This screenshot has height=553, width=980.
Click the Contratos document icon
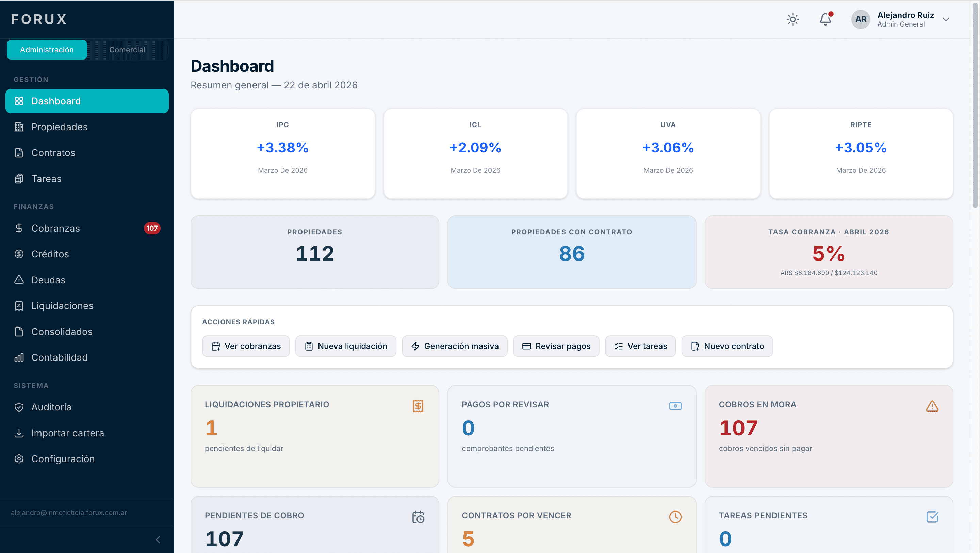tap(19, 153)
